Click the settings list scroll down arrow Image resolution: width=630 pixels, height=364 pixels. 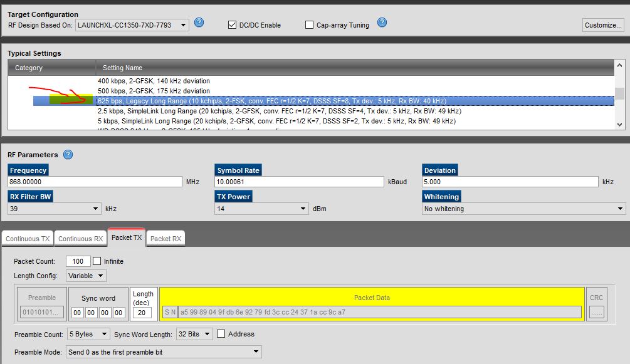pos(619,125)
